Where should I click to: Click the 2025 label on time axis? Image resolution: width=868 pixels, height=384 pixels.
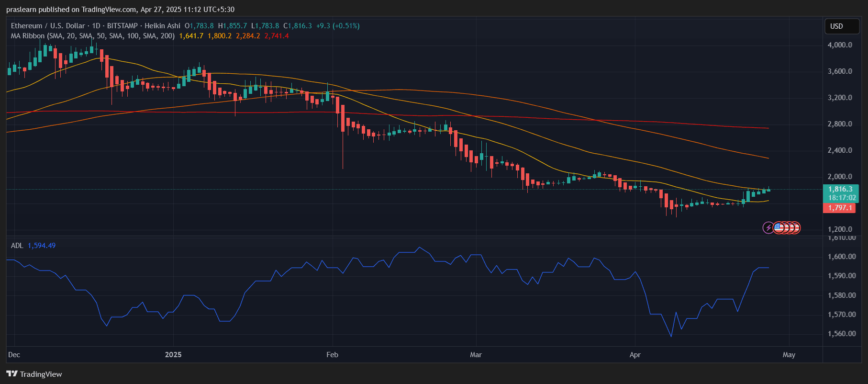pyautogui.click(x=173, y=355)
